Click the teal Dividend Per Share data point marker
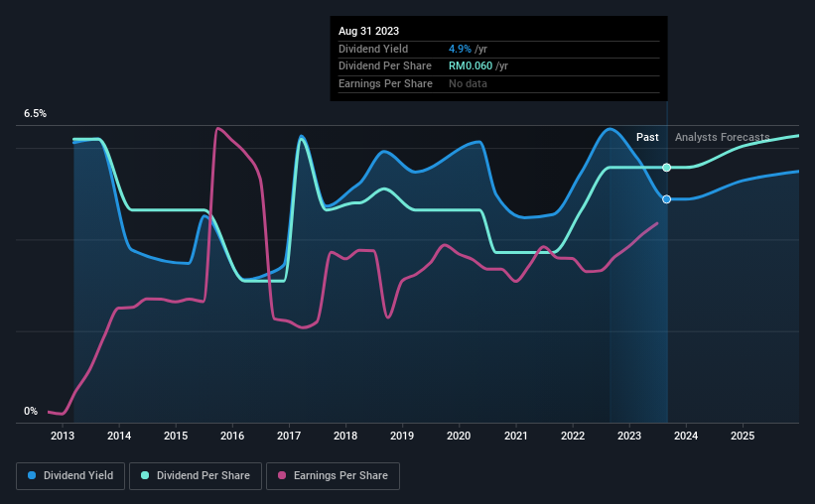This screenshot has height=504, width=815. pyautogui.click(x=666, y=168)
